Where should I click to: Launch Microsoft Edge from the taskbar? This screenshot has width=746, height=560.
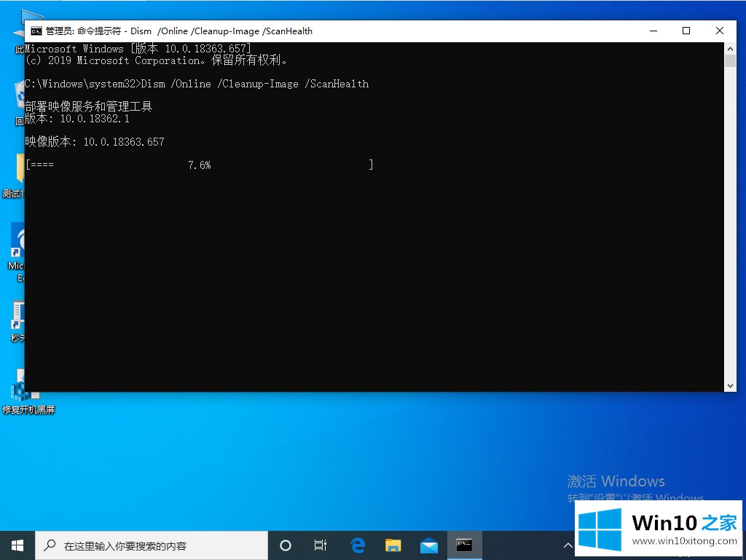pyautogui.click(x=358, y=545)
